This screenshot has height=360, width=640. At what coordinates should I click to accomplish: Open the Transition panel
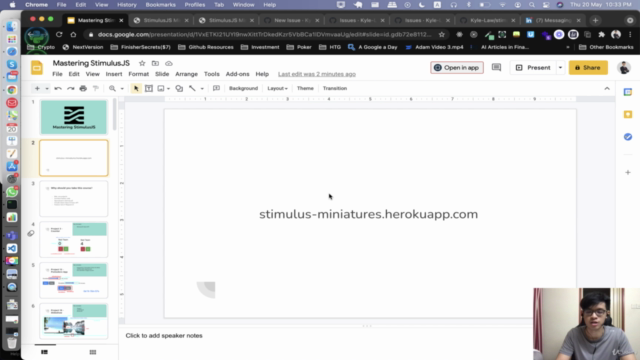[335, 88]
